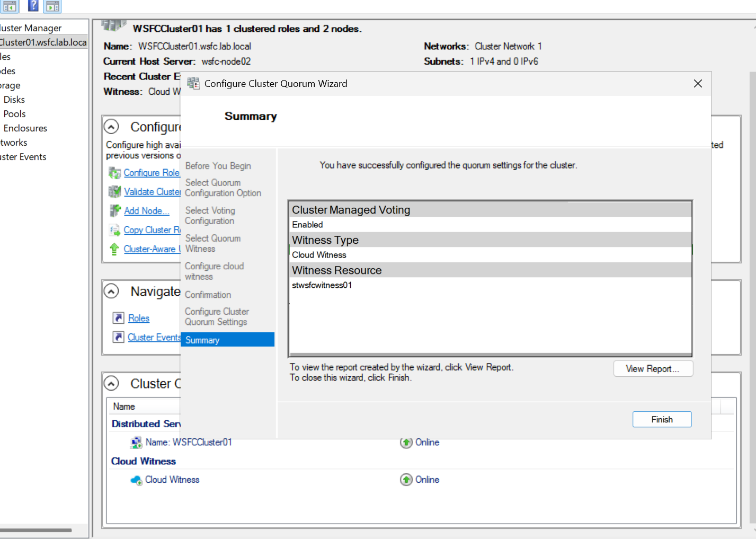
Task: Click the Online status icon for WSFCCluster01
Action: pos(406,443)
